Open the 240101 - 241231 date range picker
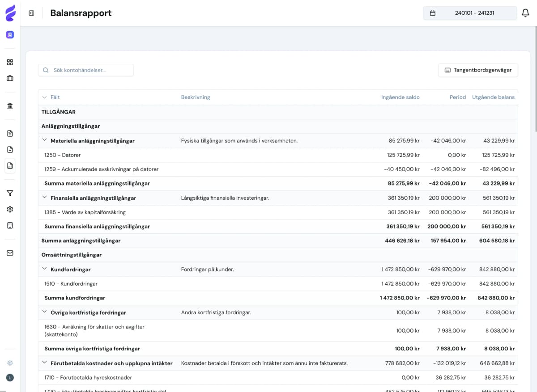The image size is (537, 392). 470,13
